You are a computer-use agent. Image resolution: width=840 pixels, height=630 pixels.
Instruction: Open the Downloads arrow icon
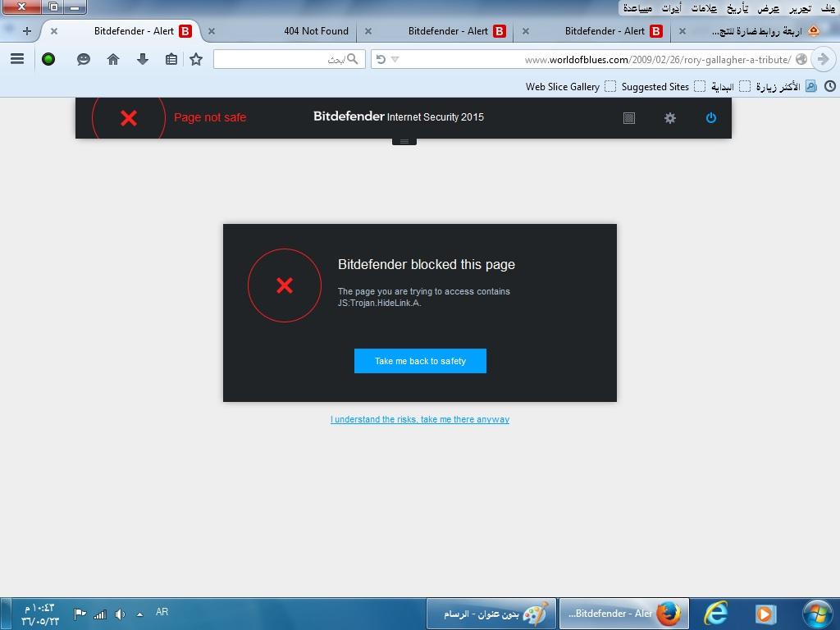click(x=143, y=59)
